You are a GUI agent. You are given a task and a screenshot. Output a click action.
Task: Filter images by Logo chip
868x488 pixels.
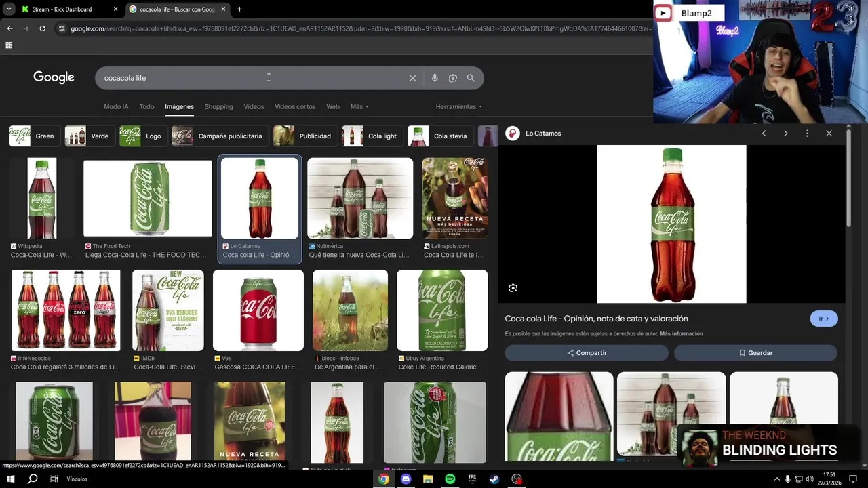coord(142,136)
